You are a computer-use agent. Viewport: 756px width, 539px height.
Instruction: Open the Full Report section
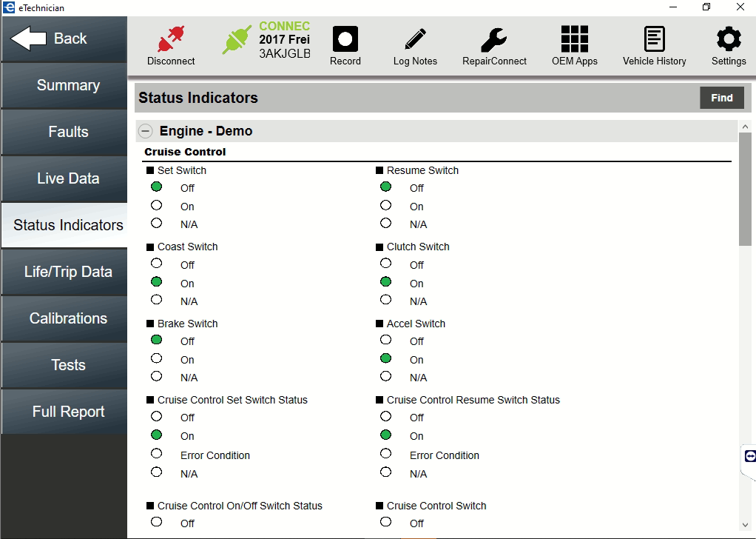pyautogui.click(x=64, y=412)
